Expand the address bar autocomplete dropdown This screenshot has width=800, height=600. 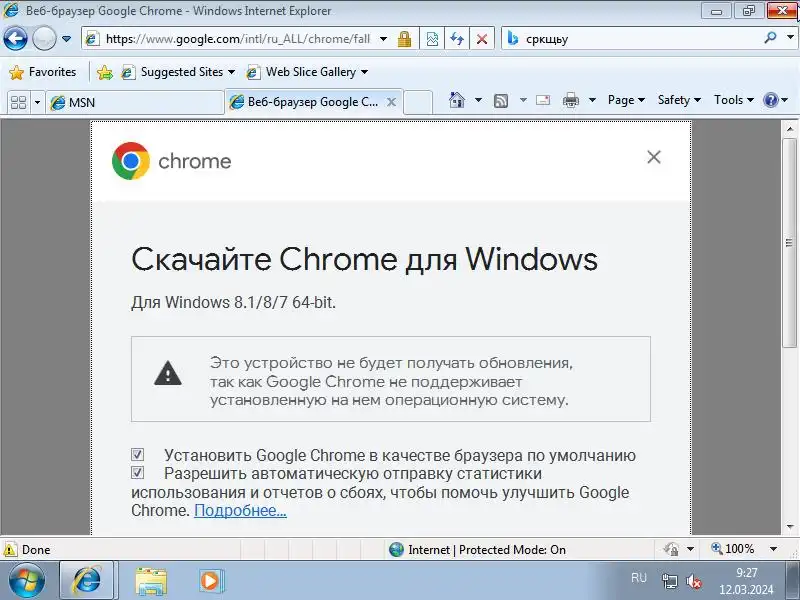384,39
